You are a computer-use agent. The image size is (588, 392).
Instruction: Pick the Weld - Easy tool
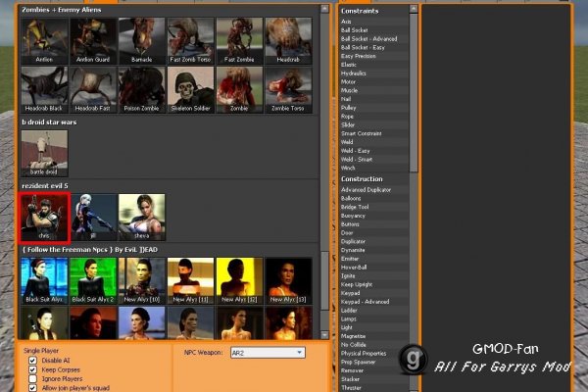(374, 151)
